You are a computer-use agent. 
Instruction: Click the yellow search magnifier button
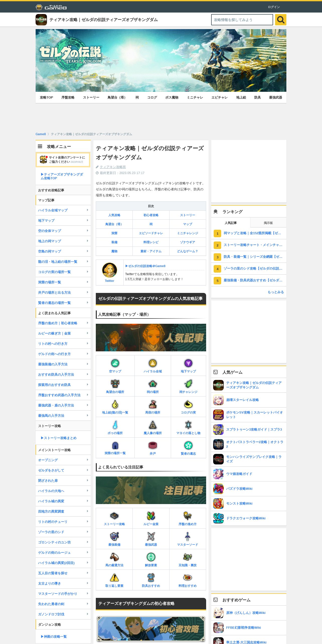click(x=281, y=20)
